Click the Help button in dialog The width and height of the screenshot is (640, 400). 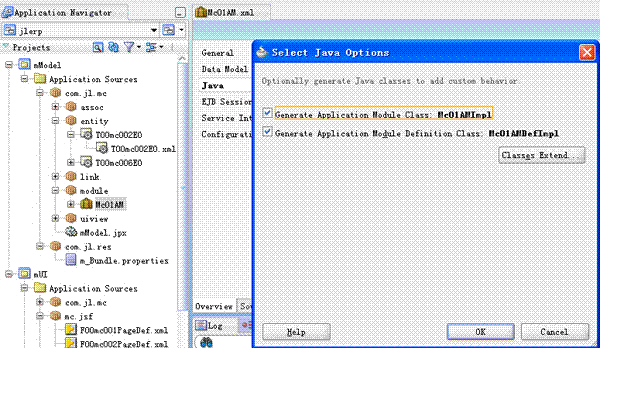[x=296, y=332]
